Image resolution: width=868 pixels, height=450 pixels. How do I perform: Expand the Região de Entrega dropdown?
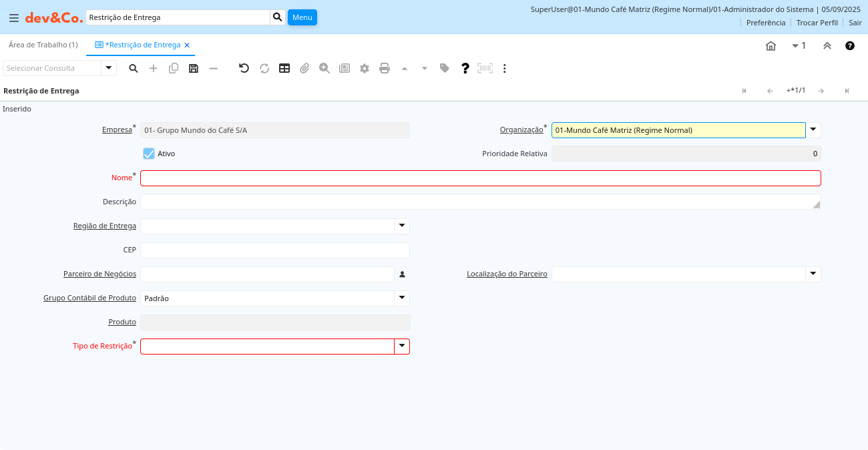tap(402, 226)
